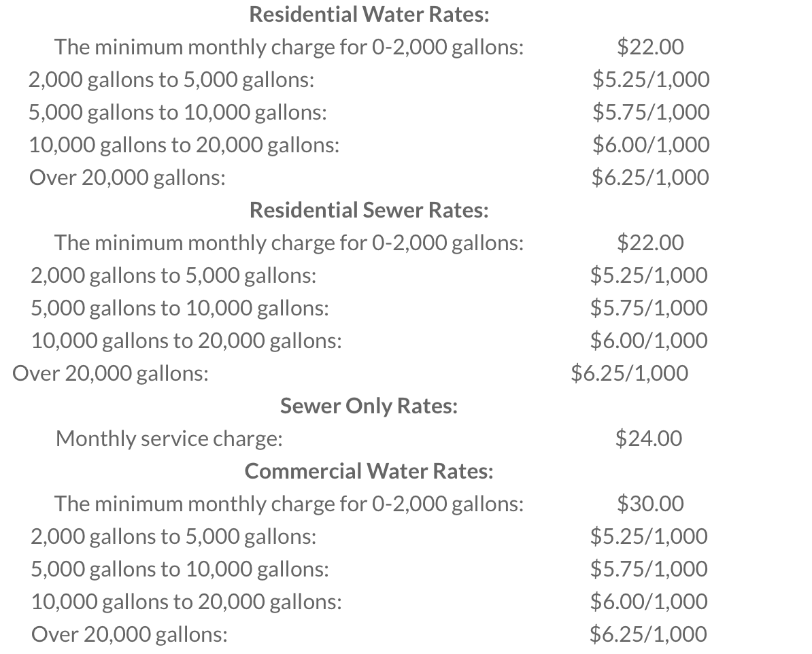The width and height of the screenshot is (812, 654).
Task: Click the $6.00/1,000 rate under Residential Sewer Rates
Action: point(649,341)
